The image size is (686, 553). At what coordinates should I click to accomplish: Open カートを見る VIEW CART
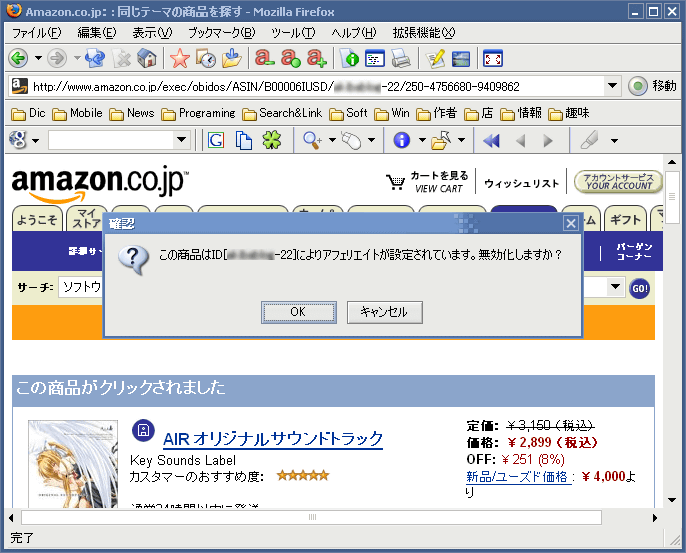point(427,182)
